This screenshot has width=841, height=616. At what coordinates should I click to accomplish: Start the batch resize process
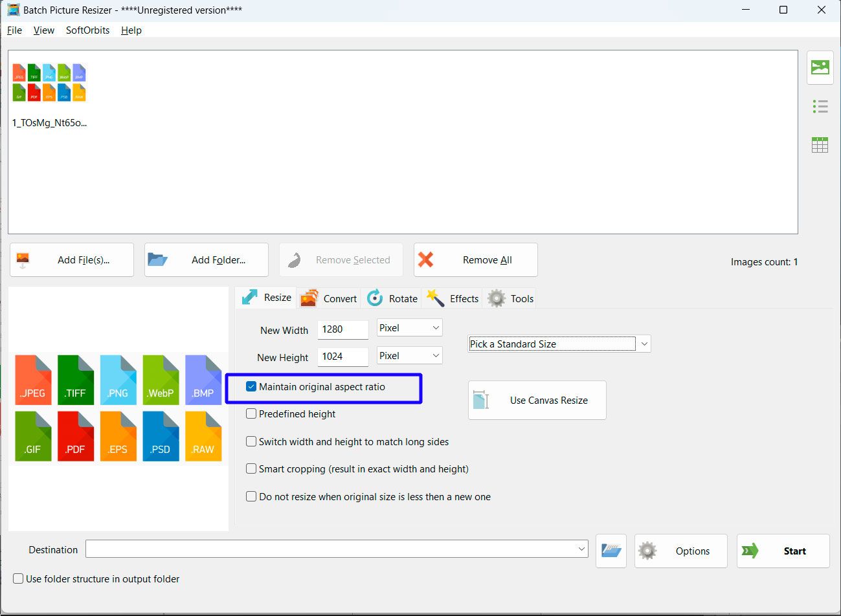(783, 551)
